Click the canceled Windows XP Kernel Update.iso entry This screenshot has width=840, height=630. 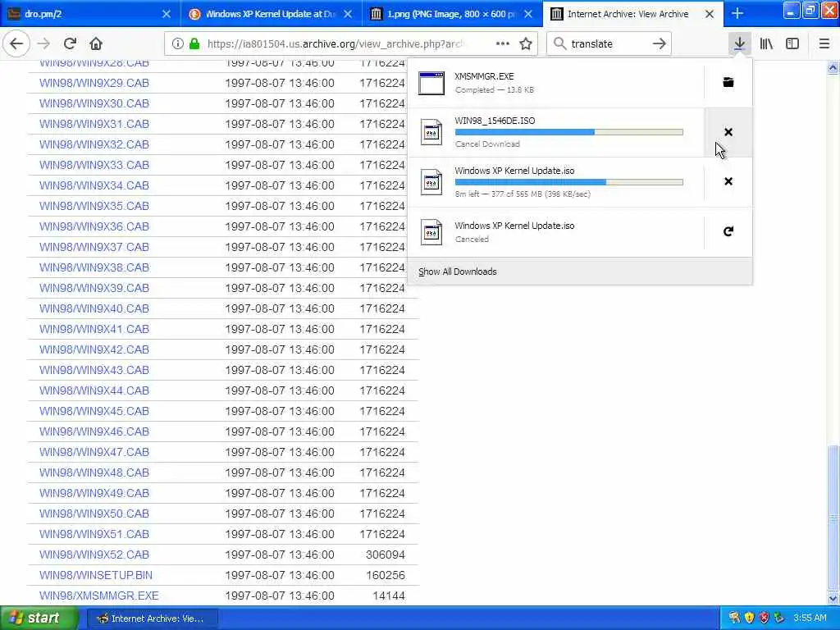[x=555, y=232]
